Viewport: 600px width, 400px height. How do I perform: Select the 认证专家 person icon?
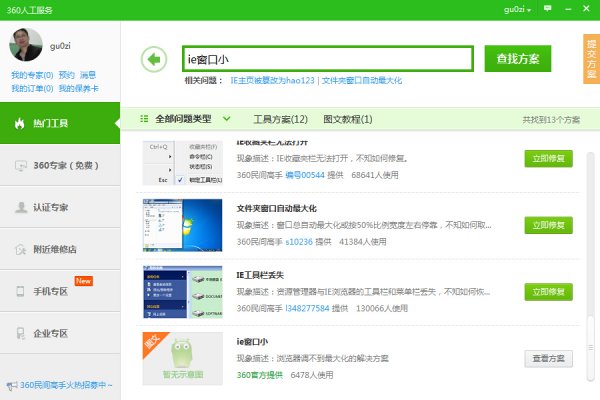click(x=19, y=207)
